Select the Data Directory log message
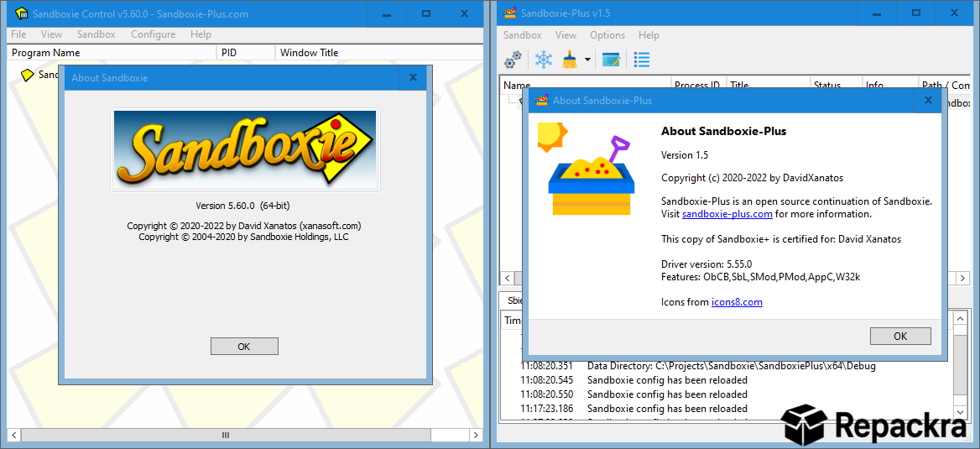Viewport: 980px width, 449px height. 732,366
